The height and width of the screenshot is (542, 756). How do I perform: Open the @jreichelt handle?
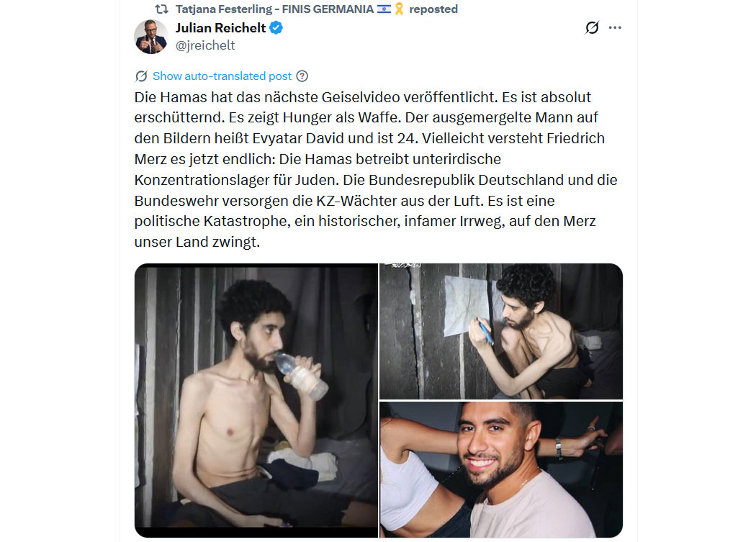pyautogui.click(x=205, y=45)
